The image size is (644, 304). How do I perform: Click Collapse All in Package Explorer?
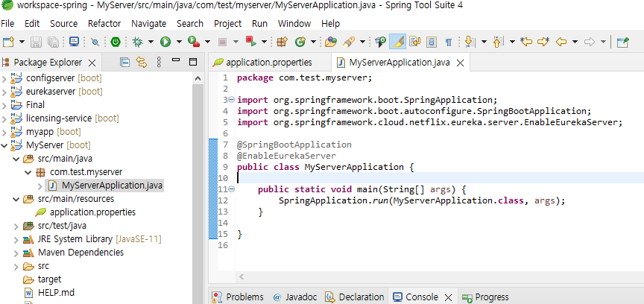tap(124, 63)
